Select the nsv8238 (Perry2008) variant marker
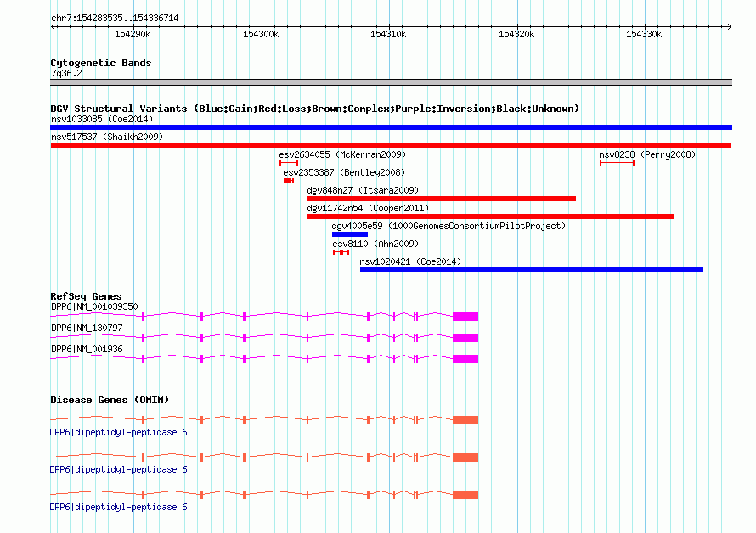This screenshot has height=533, width=756. point(618,163)
